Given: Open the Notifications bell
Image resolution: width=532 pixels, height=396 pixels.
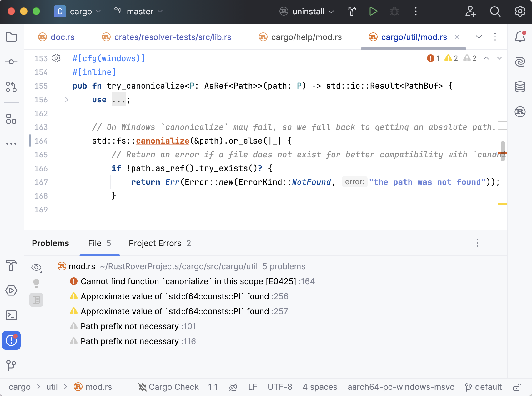Looking at the screenshot, I should 520,37.
